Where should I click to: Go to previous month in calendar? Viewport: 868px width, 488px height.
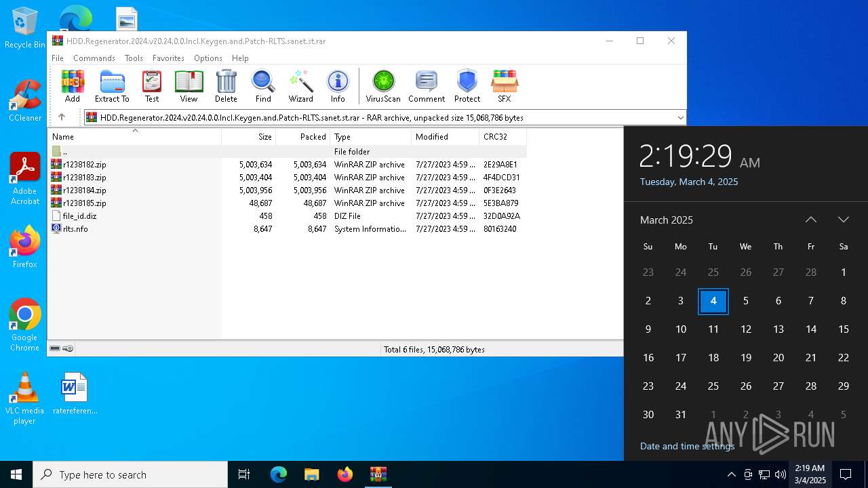(x=810, y=220)
